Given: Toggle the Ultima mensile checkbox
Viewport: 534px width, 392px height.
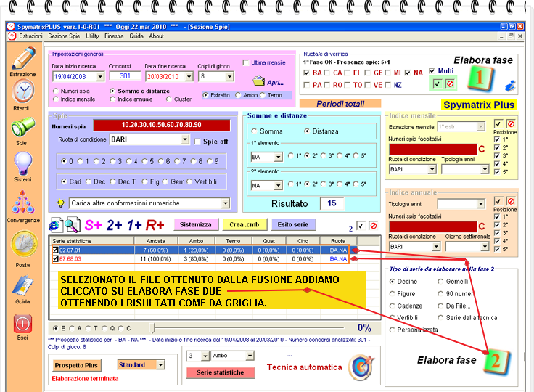Looking at the screenshot, I should tap(246, 62).
